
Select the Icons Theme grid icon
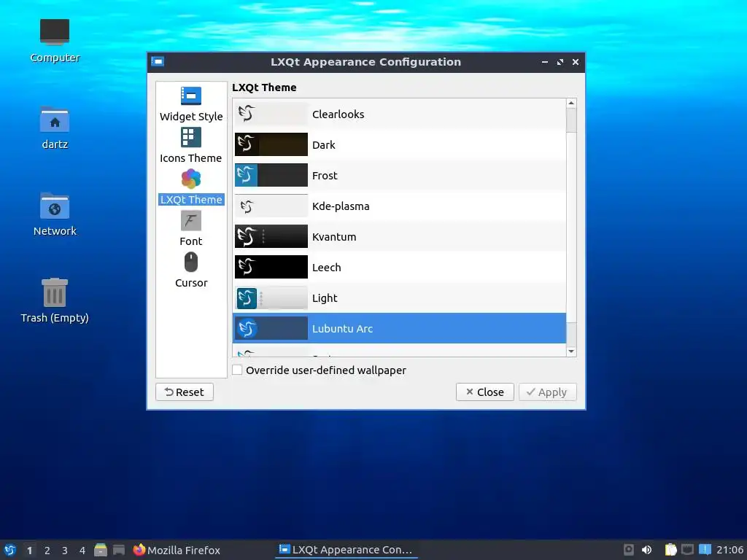[x=191, y=138]
